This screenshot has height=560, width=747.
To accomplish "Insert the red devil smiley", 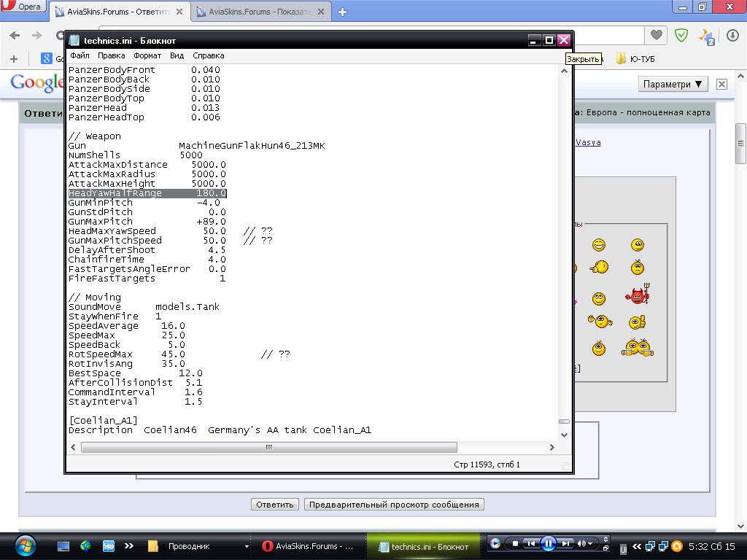I will pos(638,295).
